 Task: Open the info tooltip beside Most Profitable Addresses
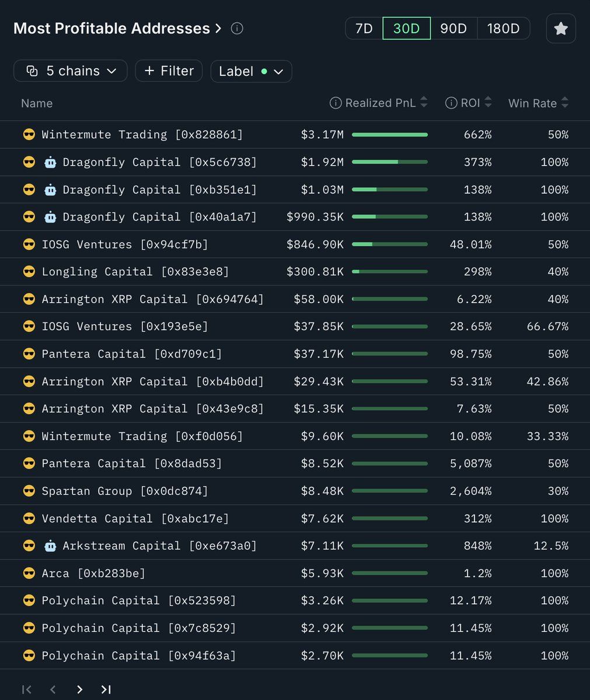[x=236, y=28]
